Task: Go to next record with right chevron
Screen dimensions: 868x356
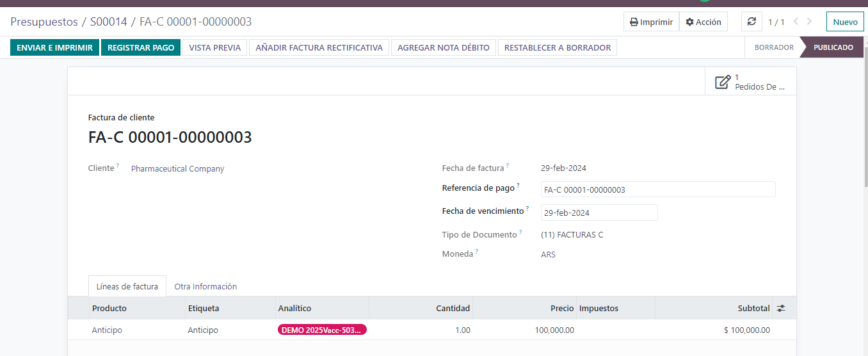Action: coord(810,22)
